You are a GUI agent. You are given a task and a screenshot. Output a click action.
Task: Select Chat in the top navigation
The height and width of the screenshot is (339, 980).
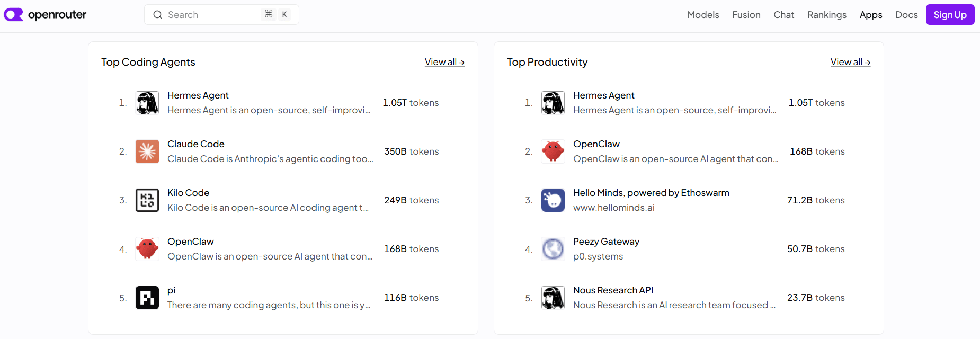[x=784, y=15]
